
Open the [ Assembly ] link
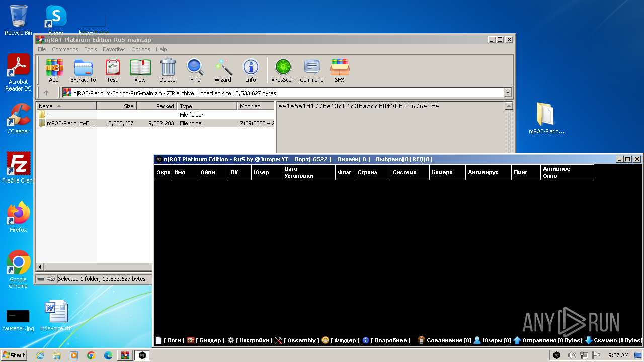[x=301, y=340]
